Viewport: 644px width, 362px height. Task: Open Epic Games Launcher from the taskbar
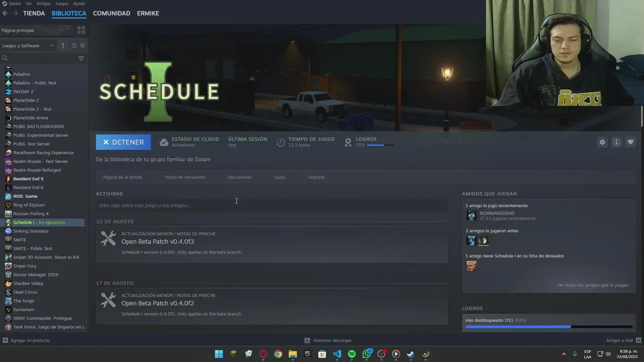307,354
